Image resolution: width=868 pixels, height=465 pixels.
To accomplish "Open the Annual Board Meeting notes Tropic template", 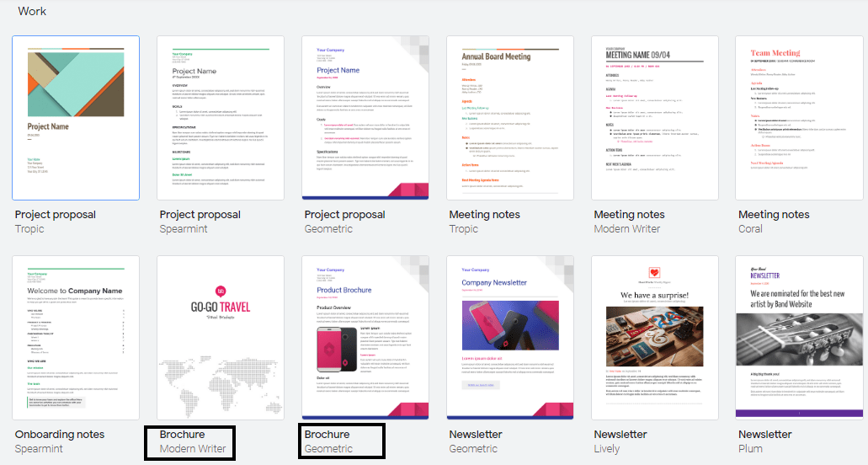I will click(510, 118).
